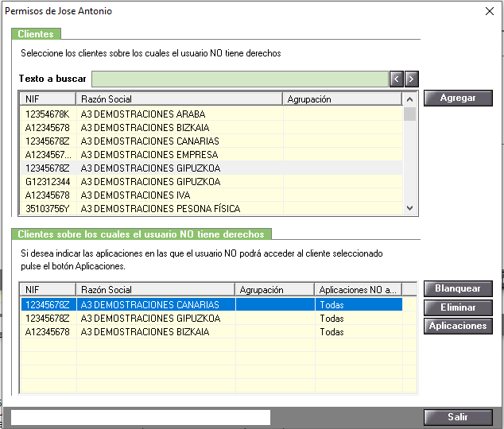The width and height of the screenshot is (504, 429).
Task: Select the Clientes tab
Action: point(36,34)
